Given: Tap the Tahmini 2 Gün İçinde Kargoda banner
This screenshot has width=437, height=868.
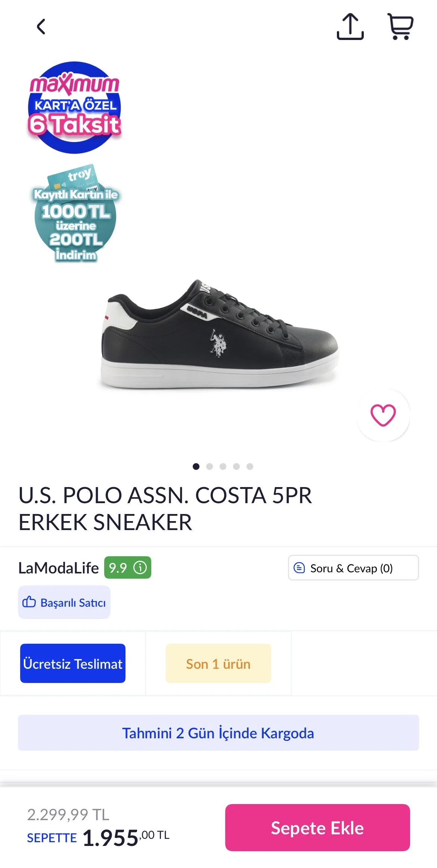Looking at the screenshot, I should pos(218,733).
